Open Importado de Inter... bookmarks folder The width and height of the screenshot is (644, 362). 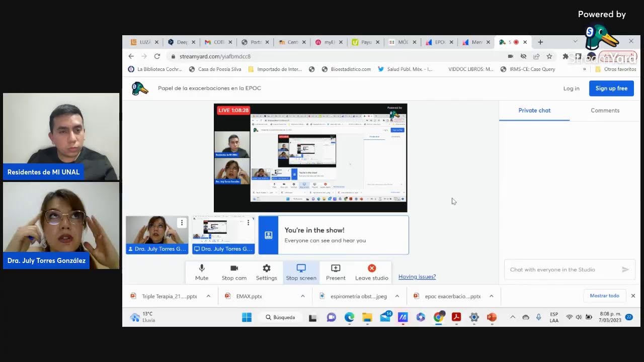point(275,69)
